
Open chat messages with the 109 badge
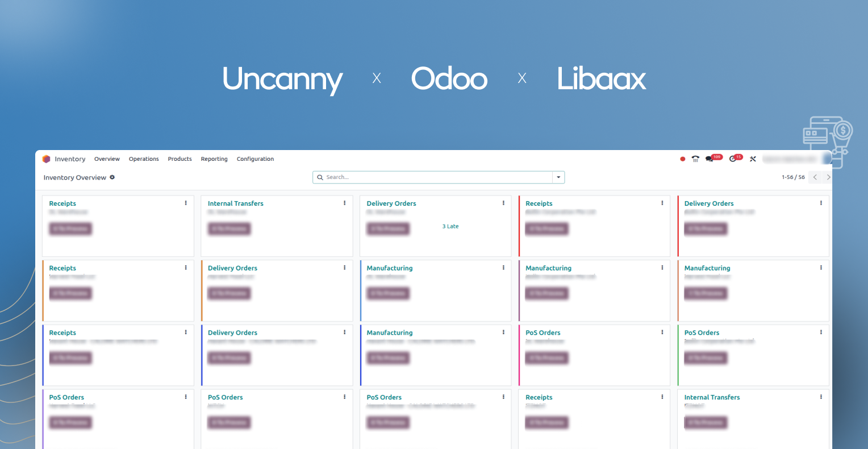click(710, 159)
